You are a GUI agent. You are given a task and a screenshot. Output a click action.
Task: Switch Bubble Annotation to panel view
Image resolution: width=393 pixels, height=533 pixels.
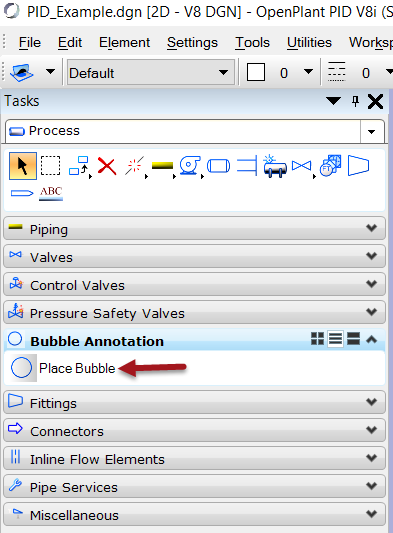tap(354, 339)
